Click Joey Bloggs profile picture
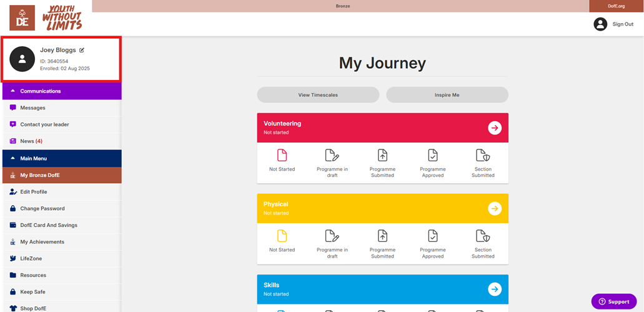The width and height of the screenshot is (644, 312). (22, 59)
